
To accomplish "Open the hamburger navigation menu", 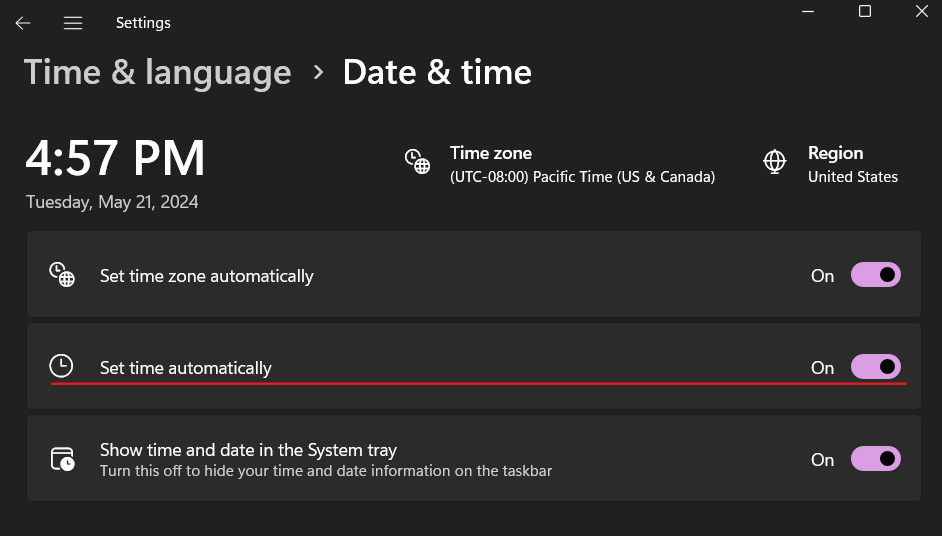I will 73,23.
